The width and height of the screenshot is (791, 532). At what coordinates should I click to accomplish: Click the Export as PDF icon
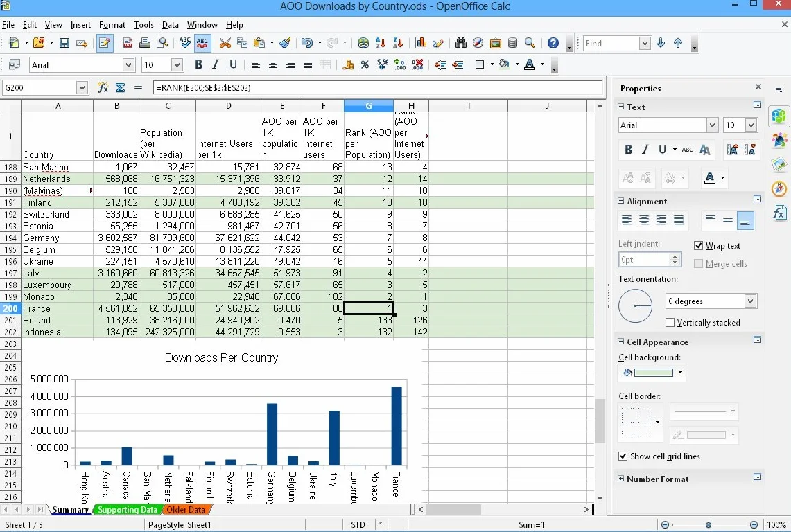tap(128, 44)
